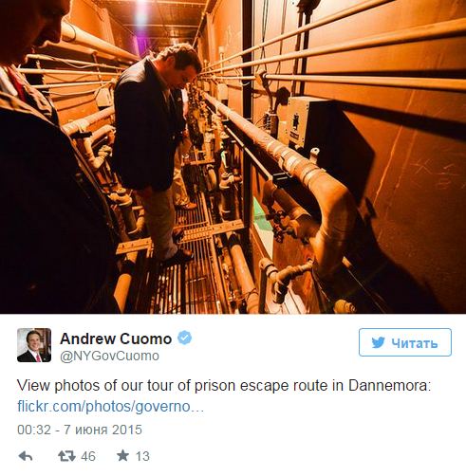
Task: Open the Andrew Cuomo display name link
Action: [116, 339]
